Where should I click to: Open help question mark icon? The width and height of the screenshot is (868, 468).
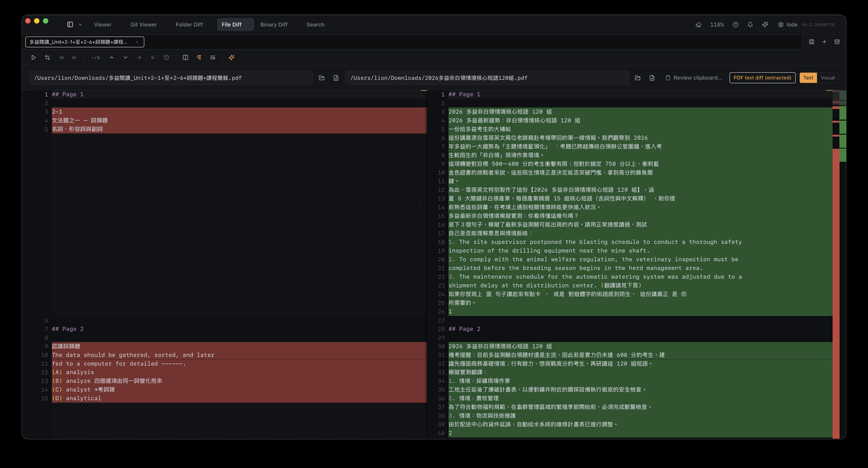pos(736,25)
